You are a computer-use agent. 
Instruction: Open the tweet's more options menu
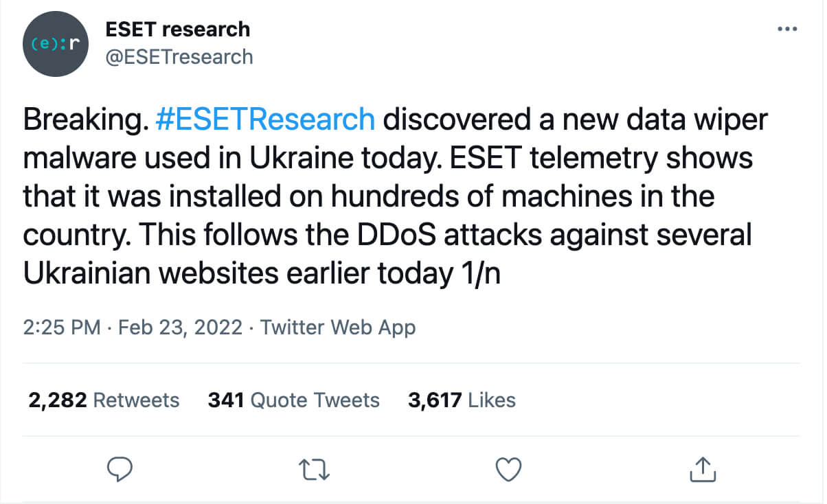tap(786, 30)
